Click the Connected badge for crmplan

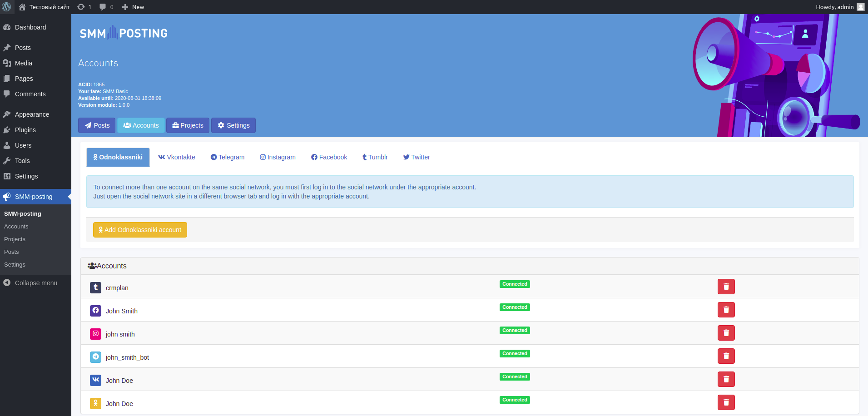(515, 284)
